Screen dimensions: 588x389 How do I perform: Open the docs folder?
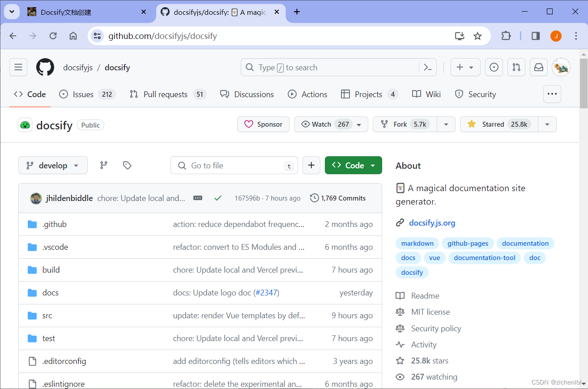point(50,293)
